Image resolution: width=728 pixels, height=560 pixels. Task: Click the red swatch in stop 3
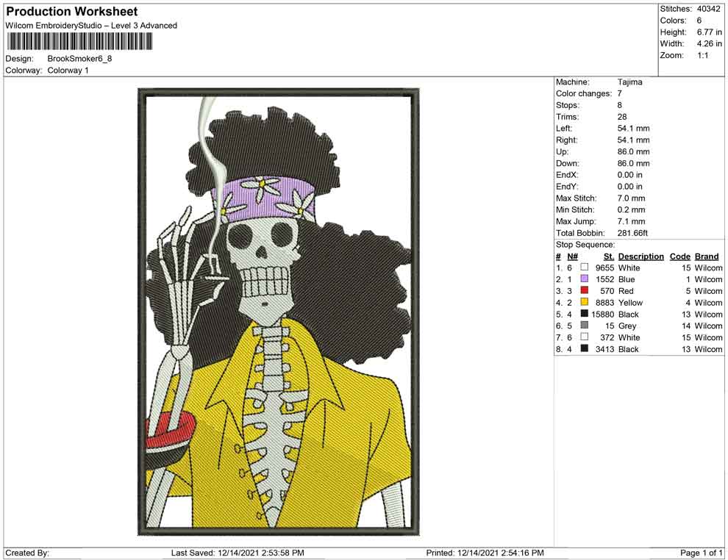[x=585, y=290]
